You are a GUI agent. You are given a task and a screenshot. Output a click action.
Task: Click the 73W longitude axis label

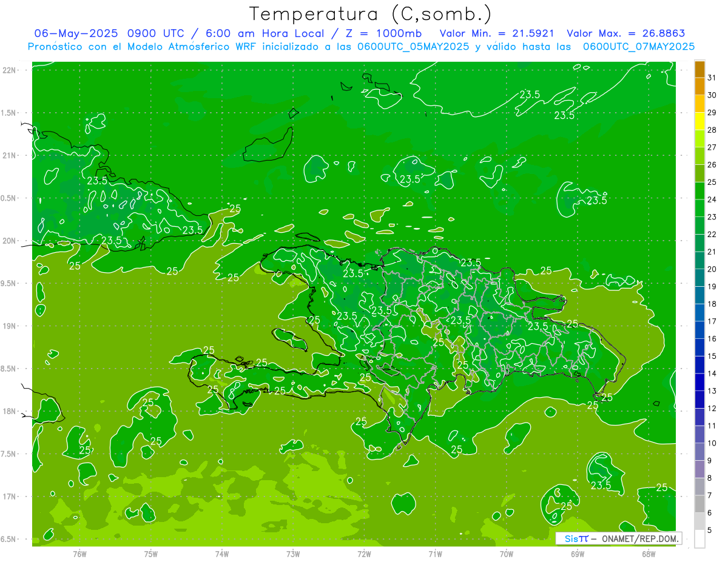[293, 554]
